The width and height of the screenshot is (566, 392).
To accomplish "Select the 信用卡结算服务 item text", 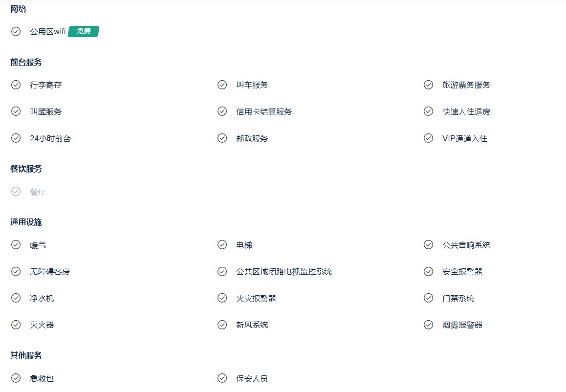I will click(x=264, y=112).
